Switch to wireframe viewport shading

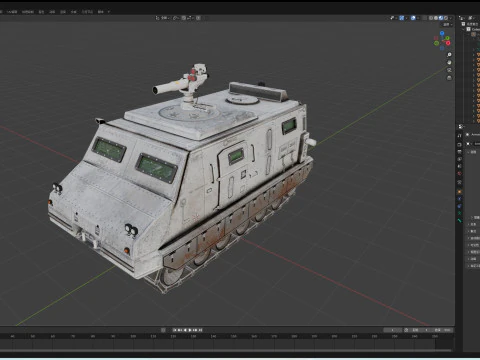pos(431,18)
